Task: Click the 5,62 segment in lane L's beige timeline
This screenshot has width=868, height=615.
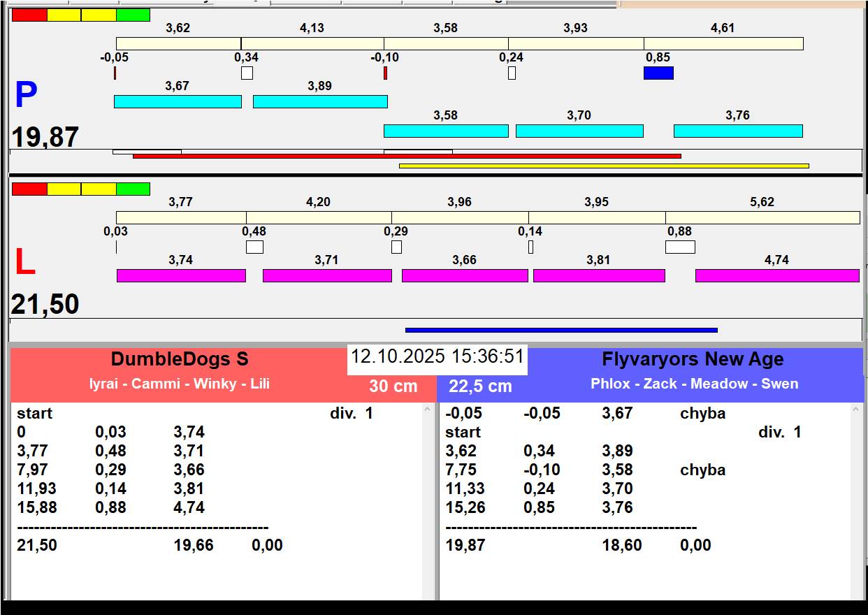Action: pos(762,217)
